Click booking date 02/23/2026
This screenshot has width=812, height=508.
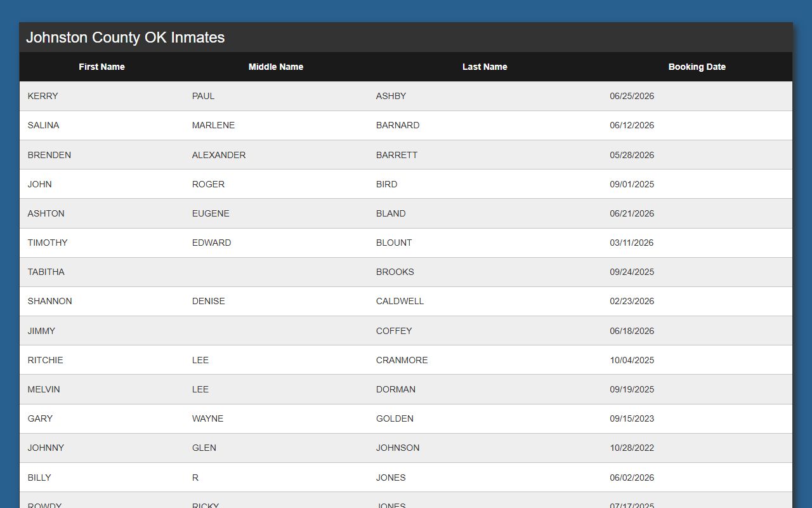632,301
